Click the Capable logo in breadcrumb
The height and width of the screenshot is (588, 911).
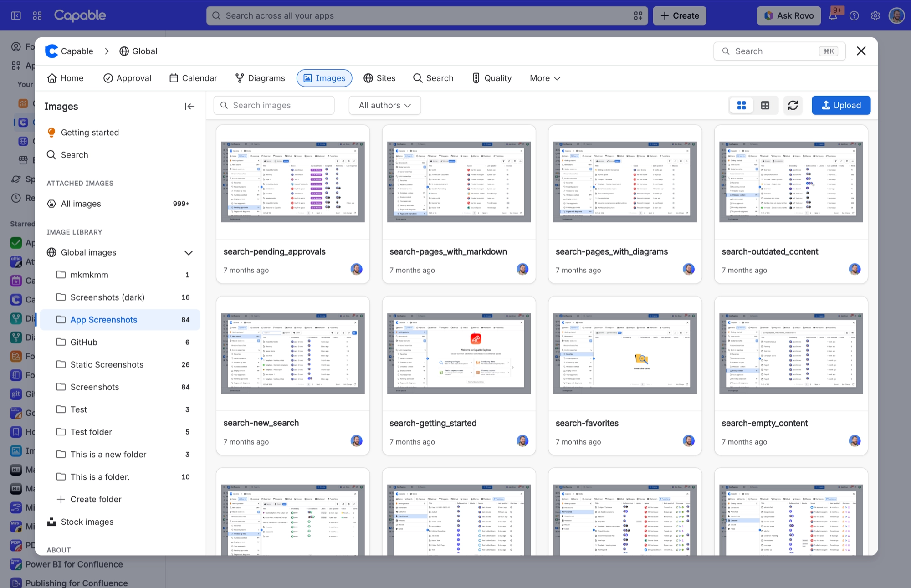51,51
